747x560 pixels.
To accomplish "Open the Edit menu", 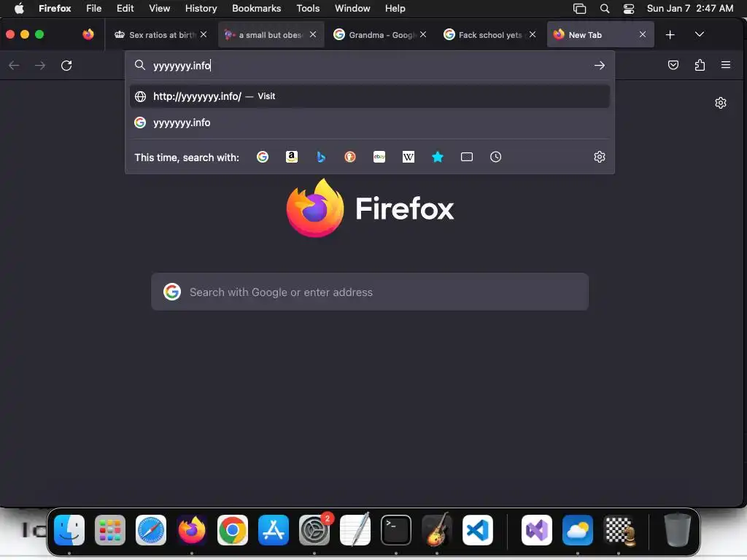I will click(x=125, y=8).
